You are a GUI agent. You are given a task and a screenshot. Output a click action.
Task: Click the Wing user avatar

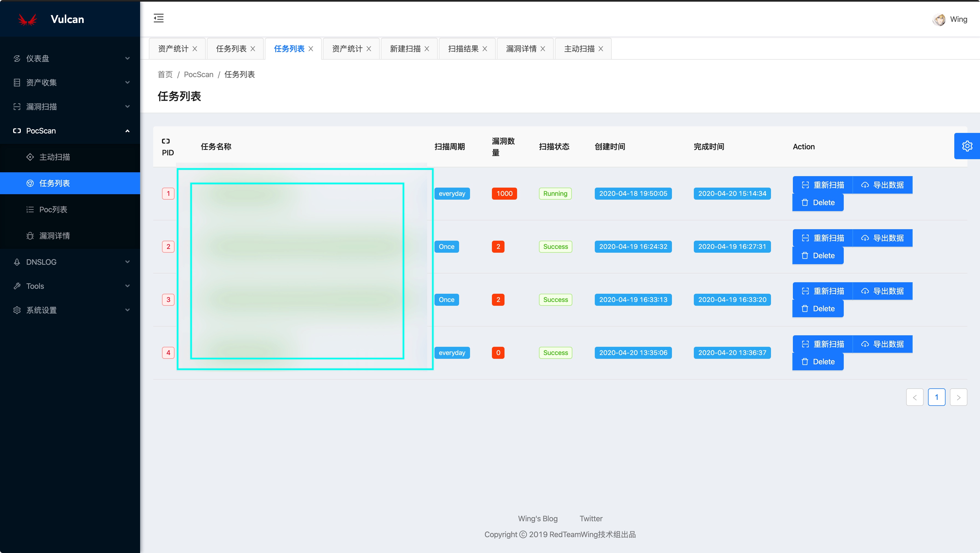pyautogui.click(x=939, y=19)
